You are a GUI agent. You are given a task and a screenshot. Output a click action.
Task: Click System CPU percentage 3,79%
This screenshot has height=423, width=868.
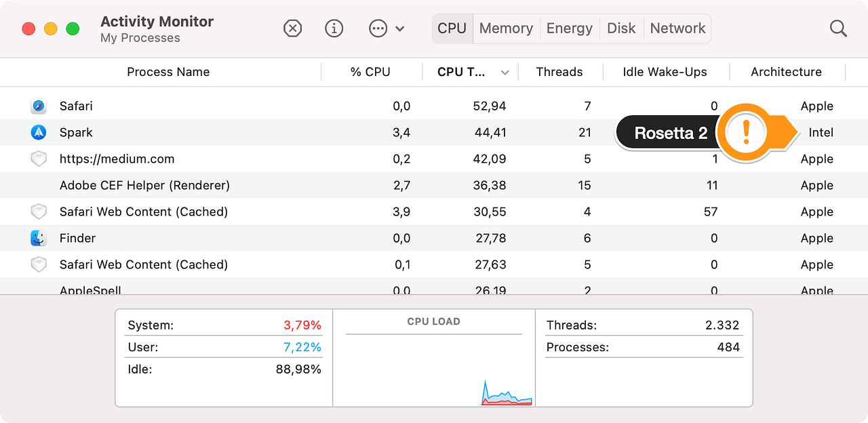pyautogui.click(x=302, y=325)
